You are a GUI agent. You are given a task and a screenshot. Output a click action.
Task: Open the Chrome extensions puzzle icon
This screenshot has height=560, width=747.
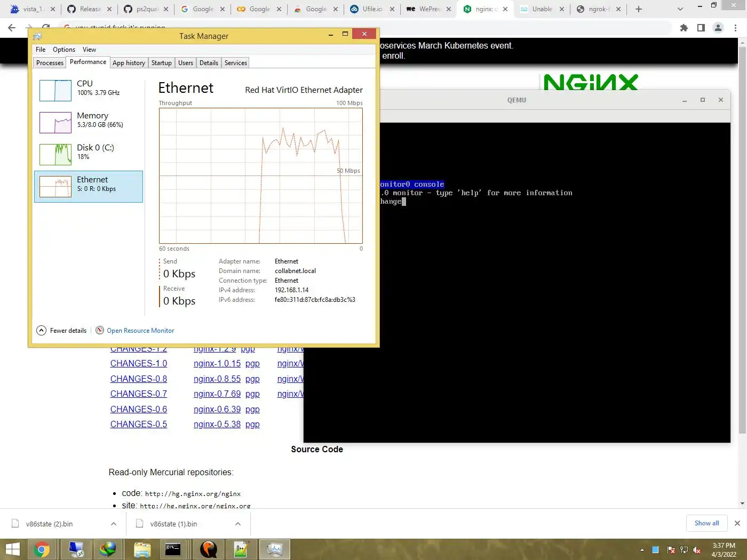[x=684, y=28]
